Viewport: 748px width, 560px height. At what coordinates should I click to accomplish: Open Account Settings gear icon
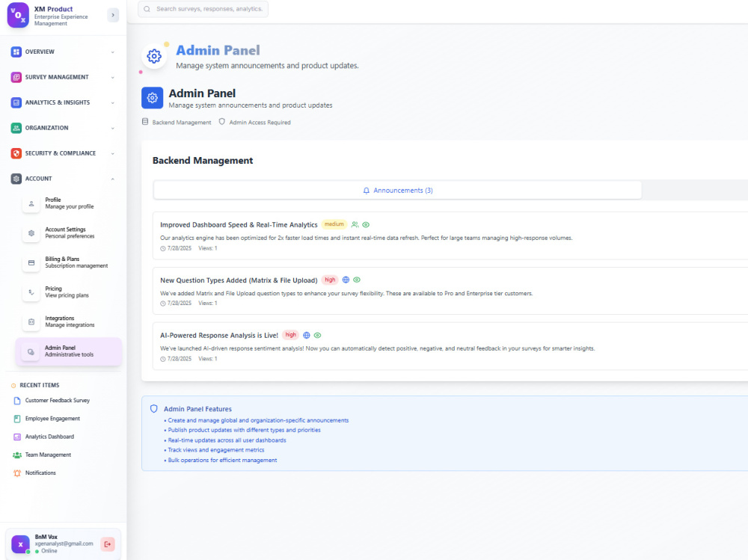click(31, 233)
